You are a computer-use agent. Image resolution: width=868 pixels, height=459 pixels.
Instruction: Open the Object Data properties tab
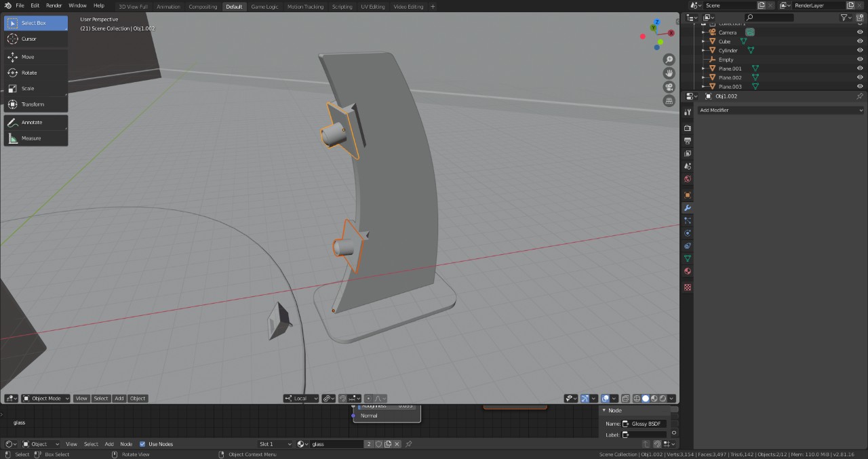coord(688,258)
